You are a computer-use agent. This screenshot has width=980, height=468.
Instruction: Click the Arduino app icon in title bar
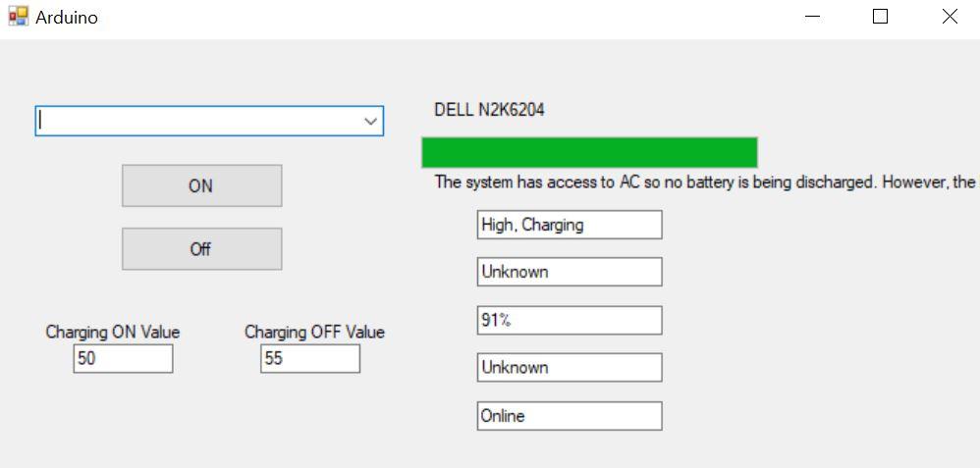pyautogui.click(x=19, y=17)
